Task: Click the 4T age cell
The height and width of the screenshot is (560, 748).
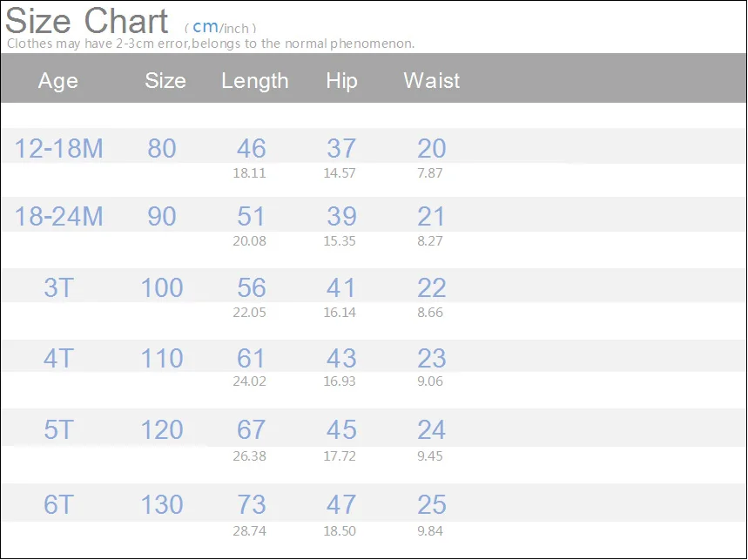Action: (x=58, y=359)
